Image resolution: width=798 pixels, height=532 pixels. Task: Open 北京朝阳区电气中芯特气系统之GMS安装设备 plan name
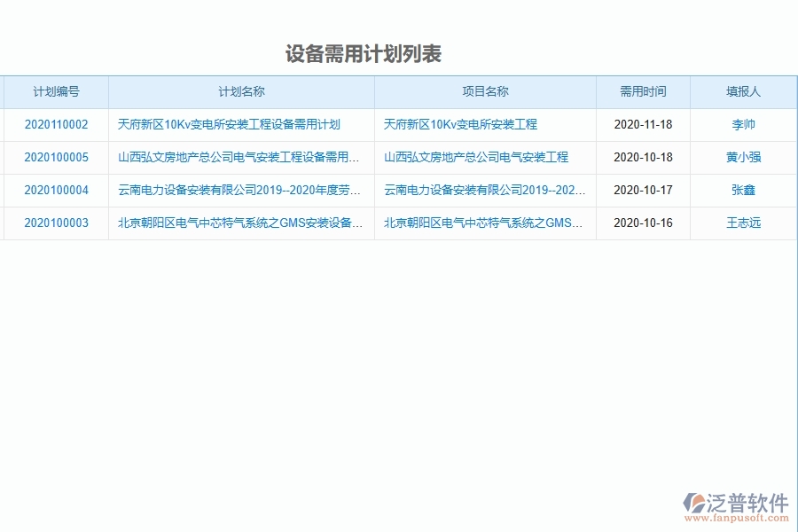click(240, 223)
